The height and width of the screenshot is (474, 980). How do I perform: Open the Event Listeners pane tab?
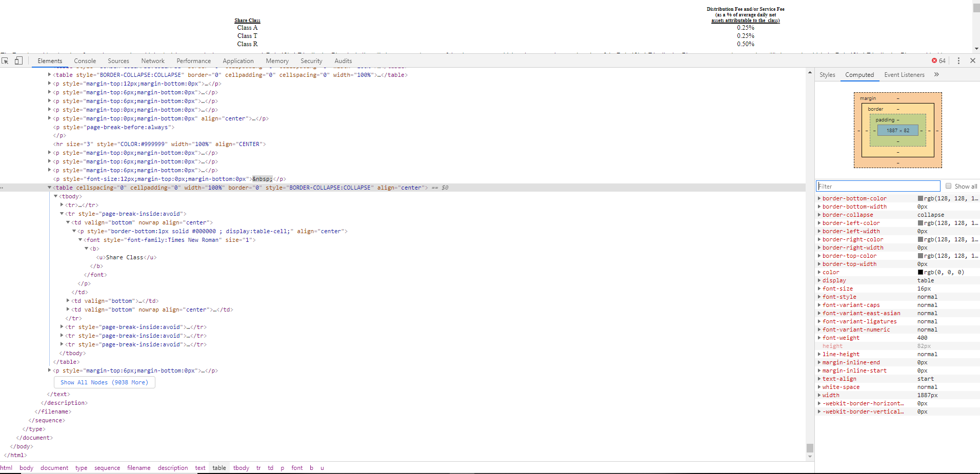(x=904, y=74)
